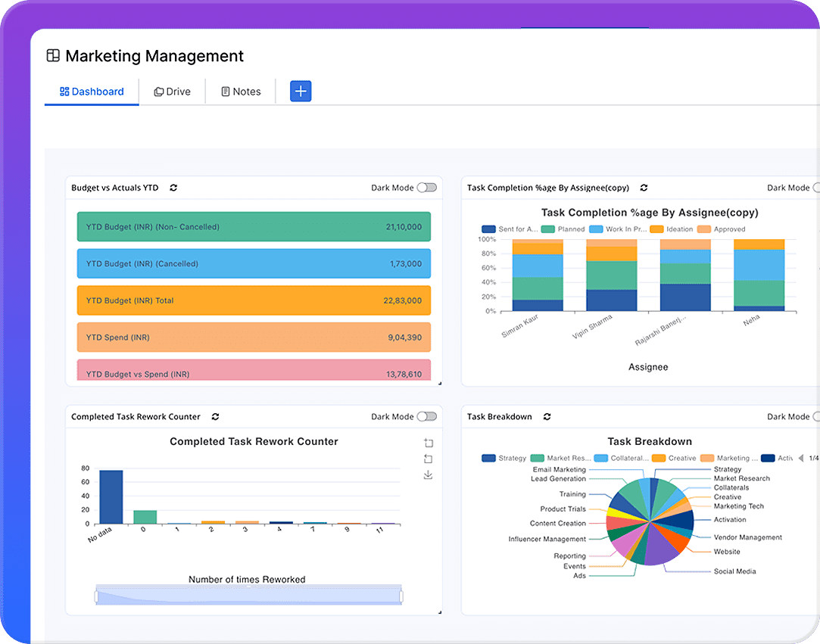Click the Activation pie label
This screenshot has height=644, width=820.
point(730,520)
